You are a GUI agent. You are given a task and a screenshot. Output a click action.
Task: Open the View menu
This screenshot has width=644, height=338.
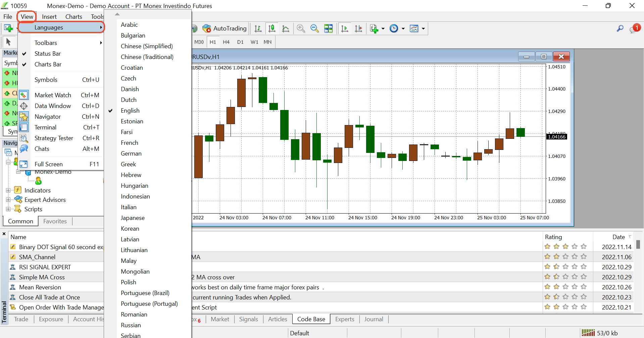point(27,17)
